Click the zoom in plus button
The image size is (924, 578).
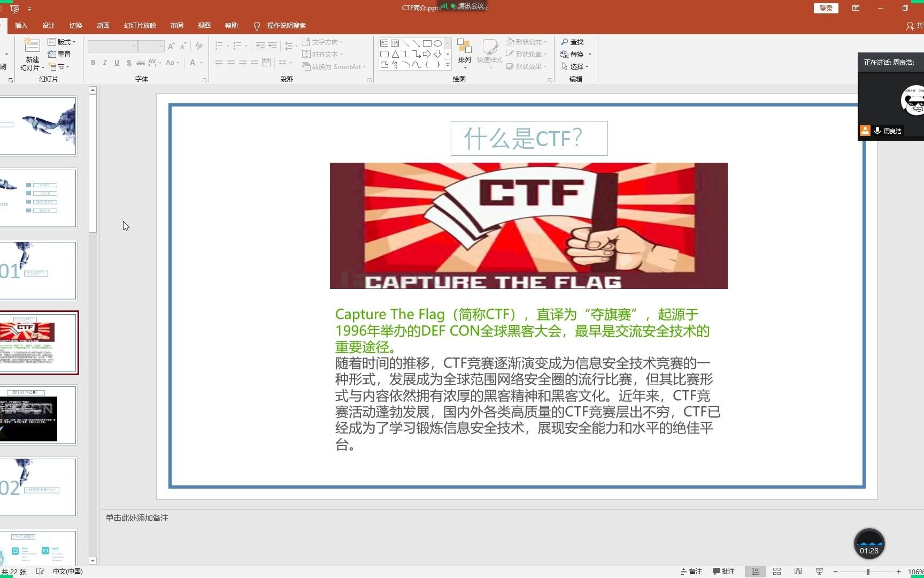899,572
